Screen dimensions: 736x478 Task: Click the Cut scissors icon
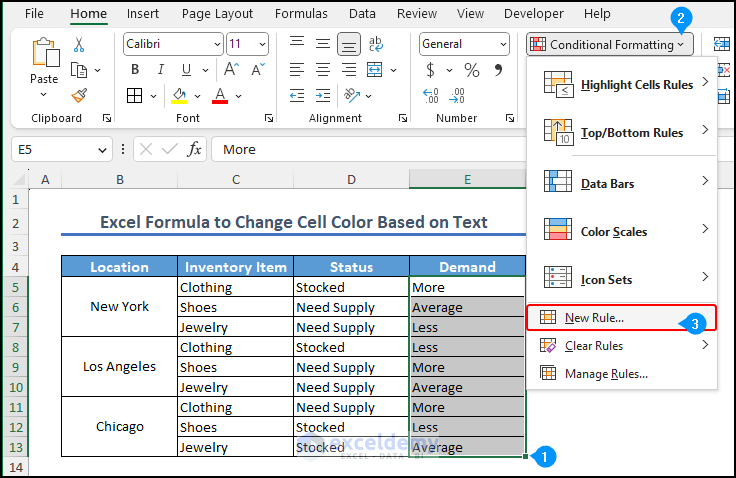[x=79, y=45]
